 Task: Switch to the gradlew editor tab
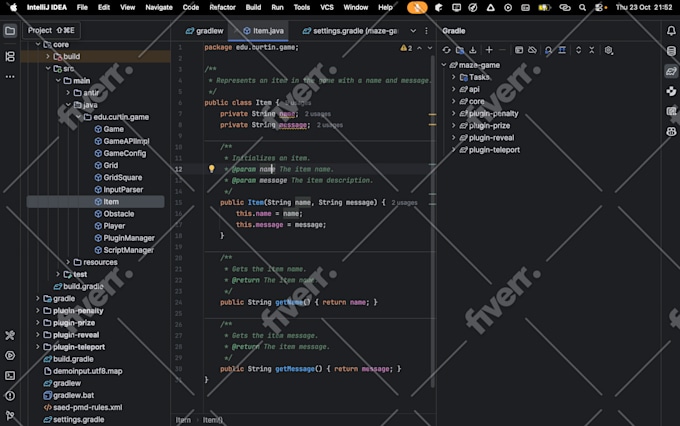(x=204, y=31)
